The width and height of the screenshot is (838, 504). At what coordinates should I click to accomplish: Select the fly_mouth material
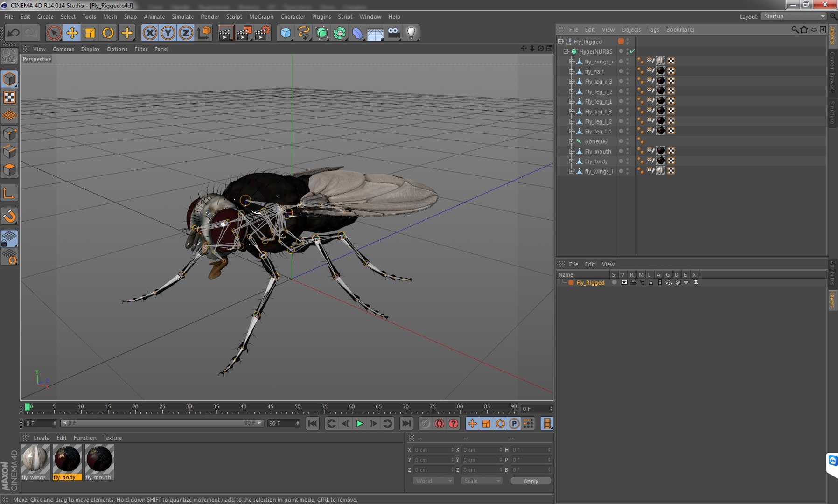[99, 462]
